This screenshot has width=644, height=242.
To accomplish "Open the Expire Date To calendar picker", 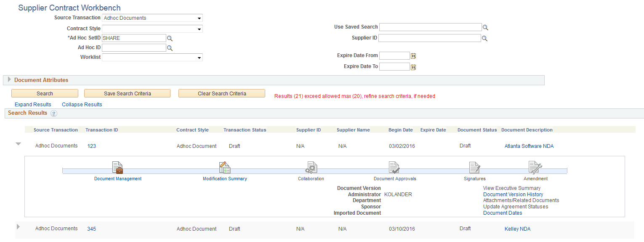I will pyautogui.click(x=413, y=66).
